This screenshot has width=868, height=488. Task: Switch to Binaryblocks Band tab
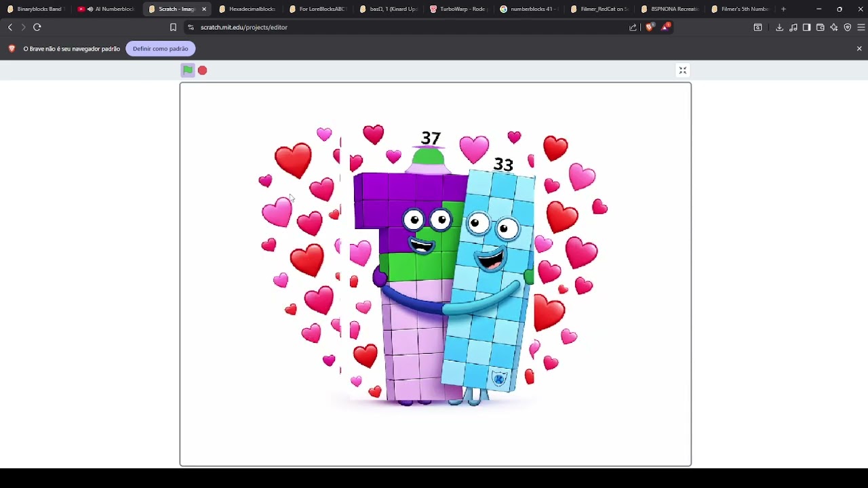click(x=35, y=9)
